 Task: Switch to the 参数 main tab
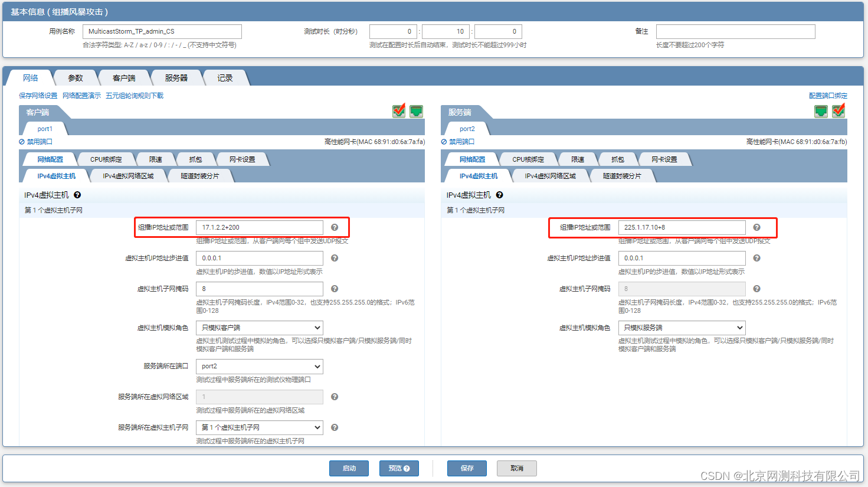[76, 78]
